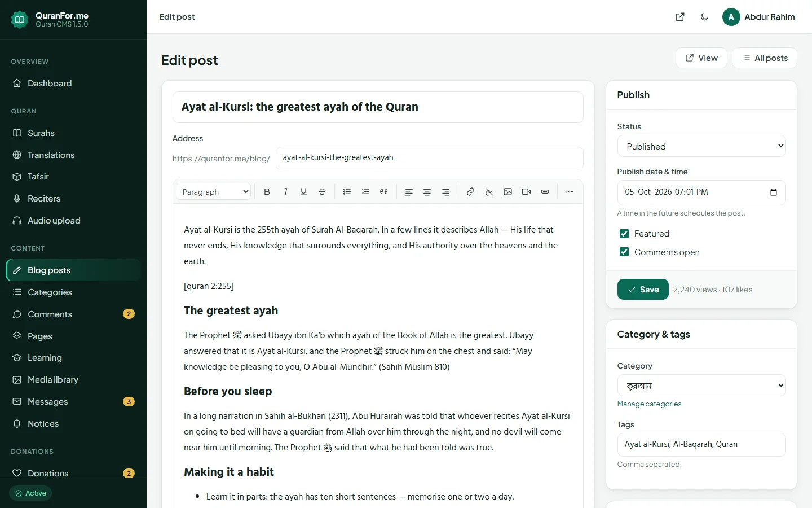The width and height of the screenshot is (812, 508).
Task: Open Audio upload page
Action: coord(73,221)
